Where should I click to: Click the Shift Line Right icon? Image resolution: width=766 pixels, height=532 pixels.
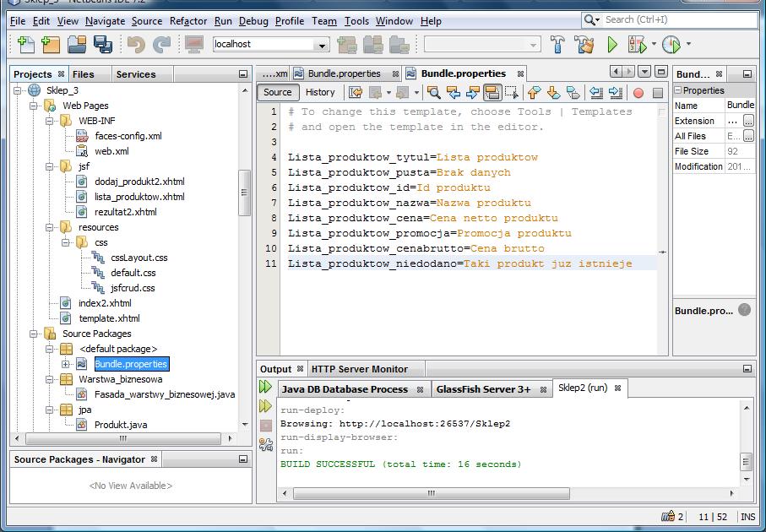tap(616, 92)
